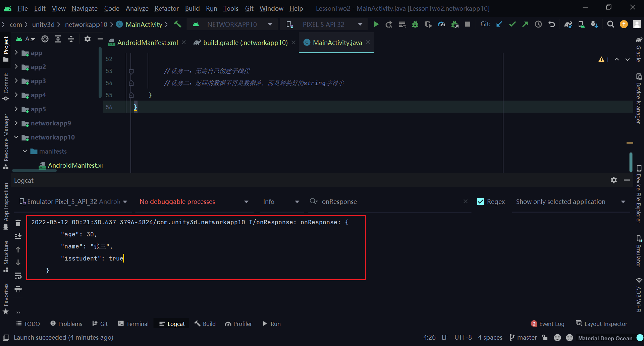Click Apply Changes and Restart Activity icon
This screenshot has height=346, width=644.
pos(389,24)
